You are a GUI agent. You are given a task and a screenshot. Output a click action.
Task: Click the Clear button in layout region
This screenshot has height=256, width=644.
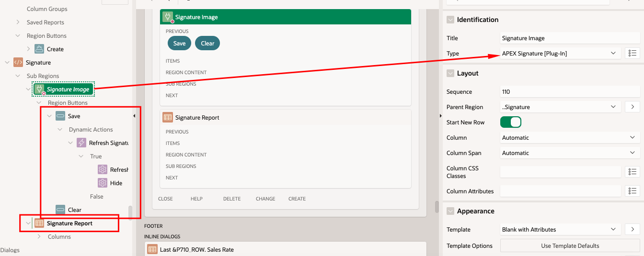207,43
